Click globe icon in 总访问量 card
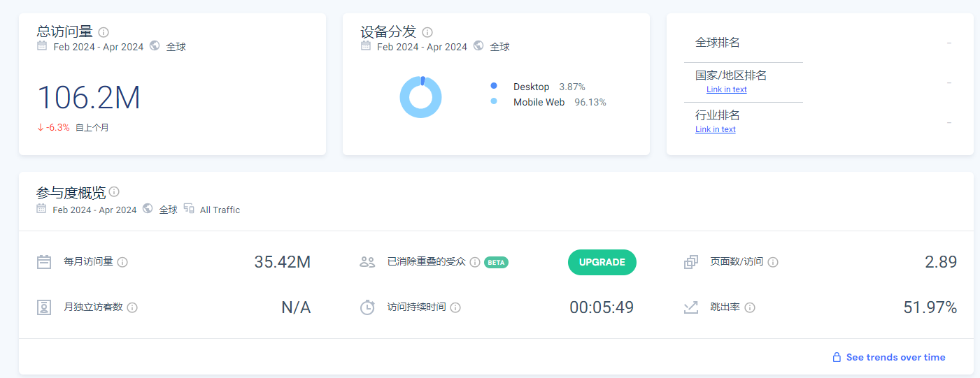 [155, 46]
